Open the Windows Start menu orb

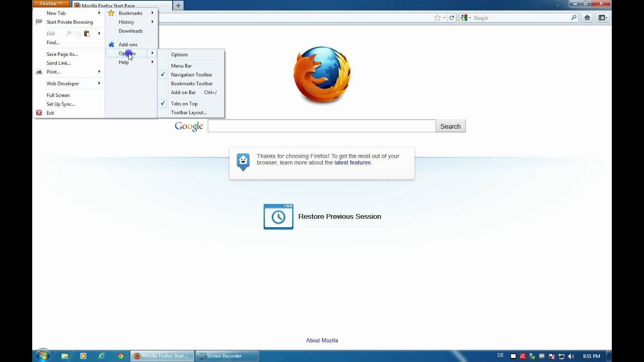click(43, 356)
